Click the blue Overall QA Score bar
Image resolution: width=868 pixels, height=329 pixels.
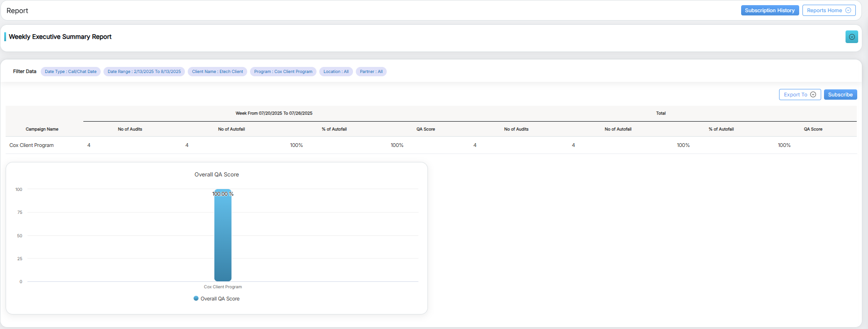tap(223, 239)
